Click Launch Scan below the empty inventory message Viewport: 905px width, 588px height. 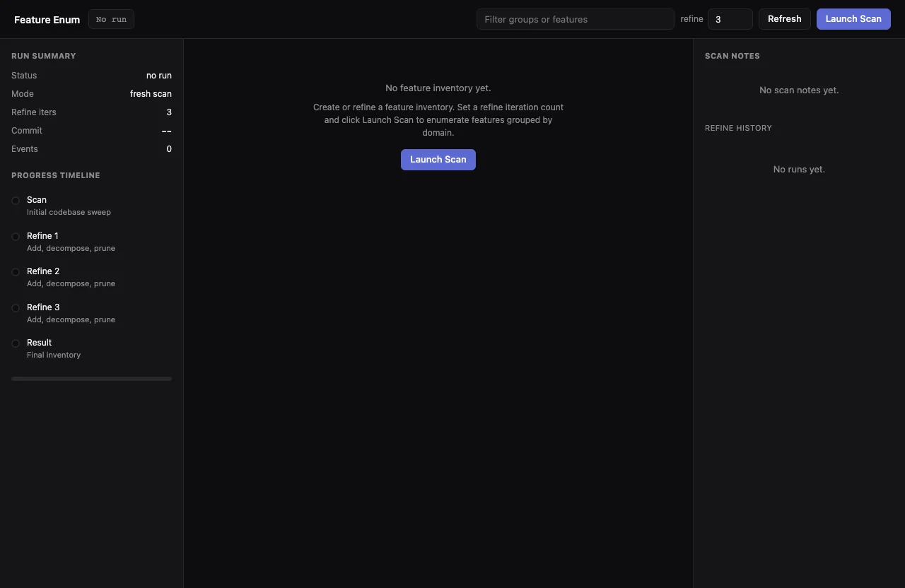[x=438, y=160]
